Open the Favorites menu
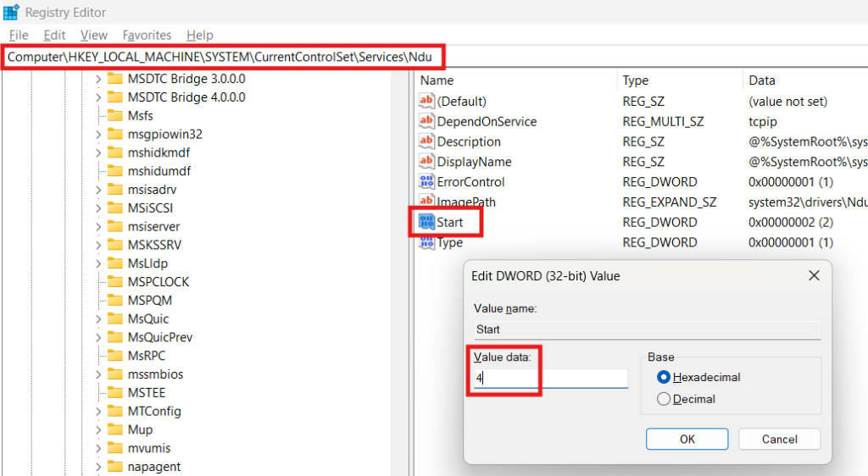 click(147, 35)
